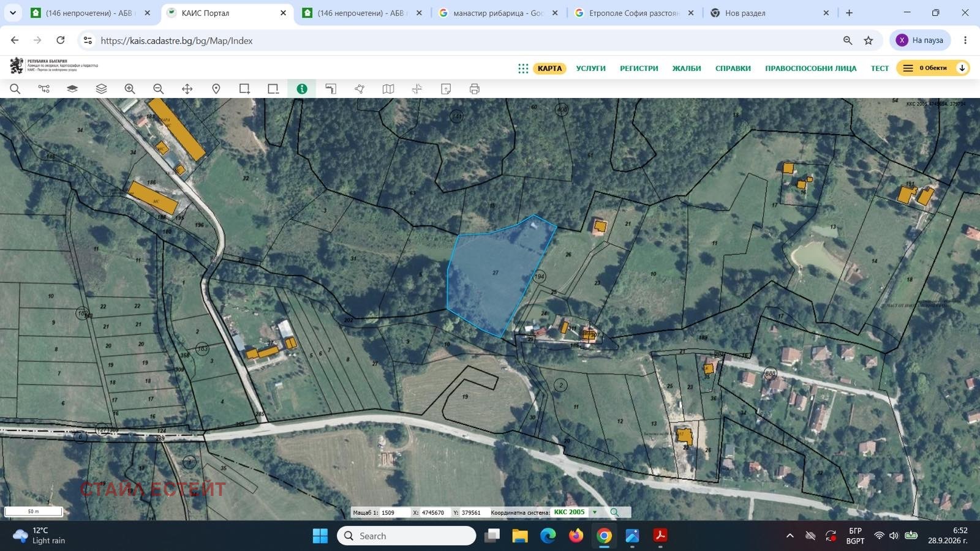980x551 pixels.
Task: Select the zoom out tool
Action: [x=159, y=89]
